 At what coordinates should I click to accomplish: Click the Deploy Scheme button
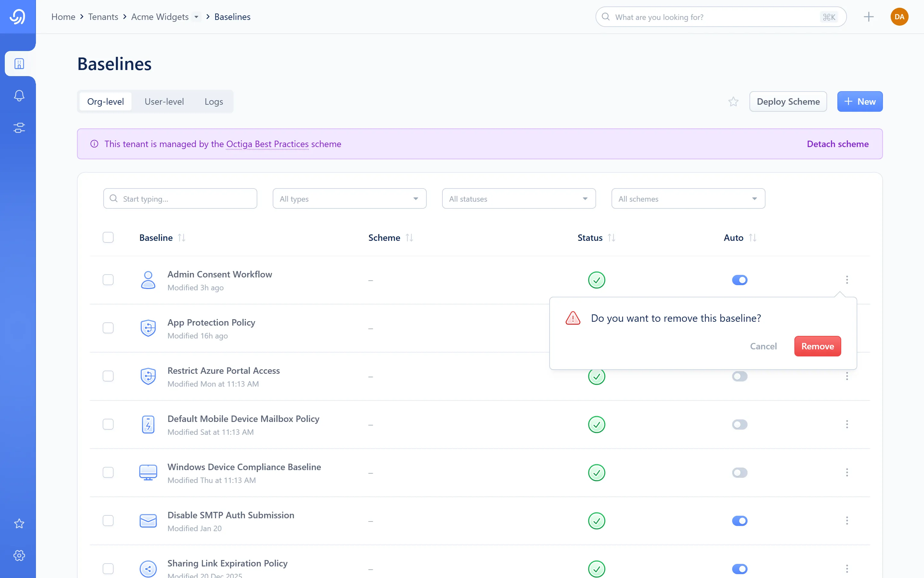point(788,102)
